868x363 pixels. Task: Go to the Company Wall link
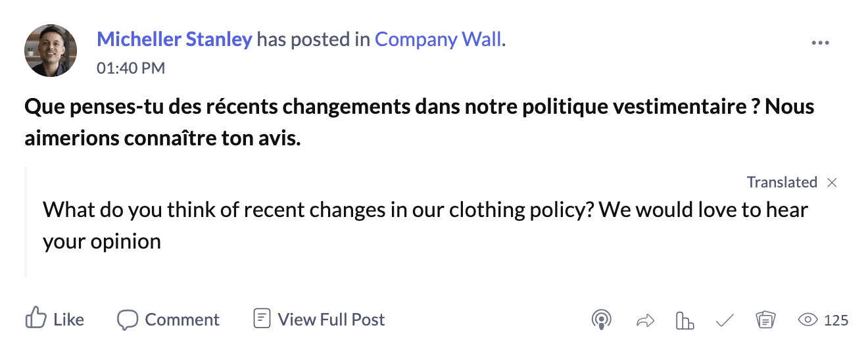coord(438,39)
